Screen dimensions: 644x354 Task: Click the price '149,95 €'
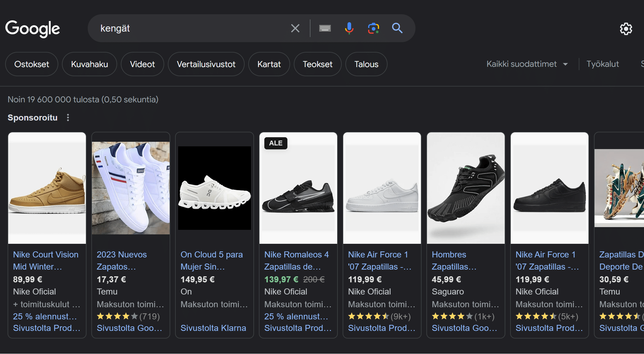(198, 279)
